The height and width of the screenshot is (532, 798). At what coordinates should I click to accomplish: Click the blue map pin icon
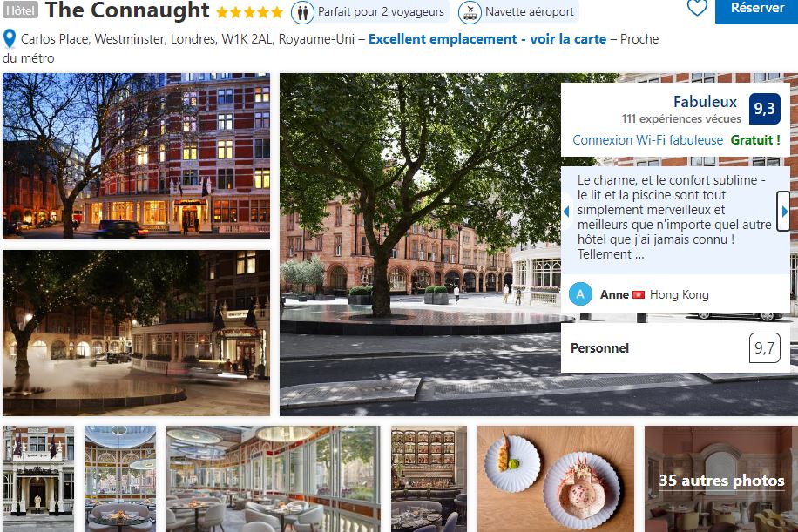tap(10, 39)
